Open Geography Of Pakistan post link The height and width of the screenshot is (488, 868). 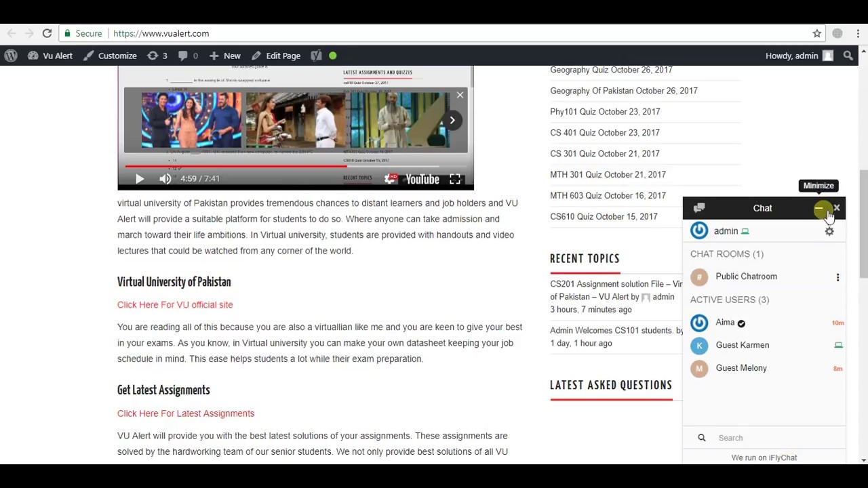coord(624,91)
